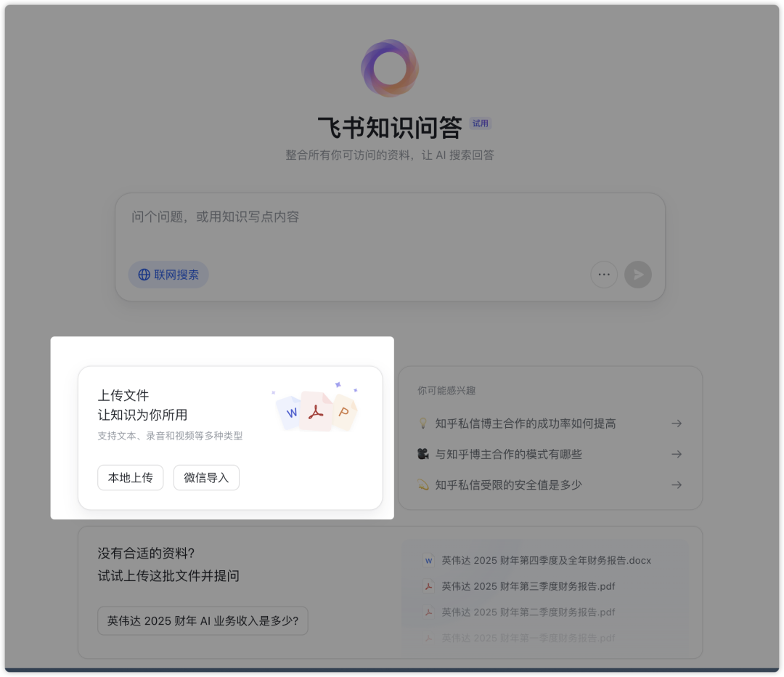Enable the 联网搜索 web search toggle

tap(168, 275)
